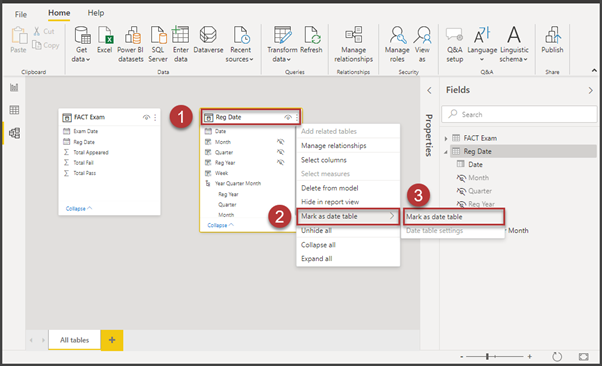The height and width of the screenshot is (366, 602).
Task: Open Reg Date table's more options menu
Action: coord(297,118)
